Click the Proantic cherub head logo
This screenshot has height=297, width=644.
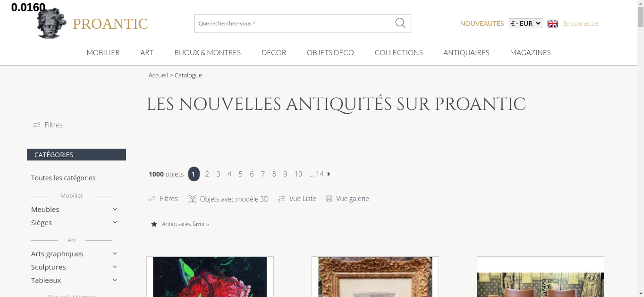tap(52, 23)
